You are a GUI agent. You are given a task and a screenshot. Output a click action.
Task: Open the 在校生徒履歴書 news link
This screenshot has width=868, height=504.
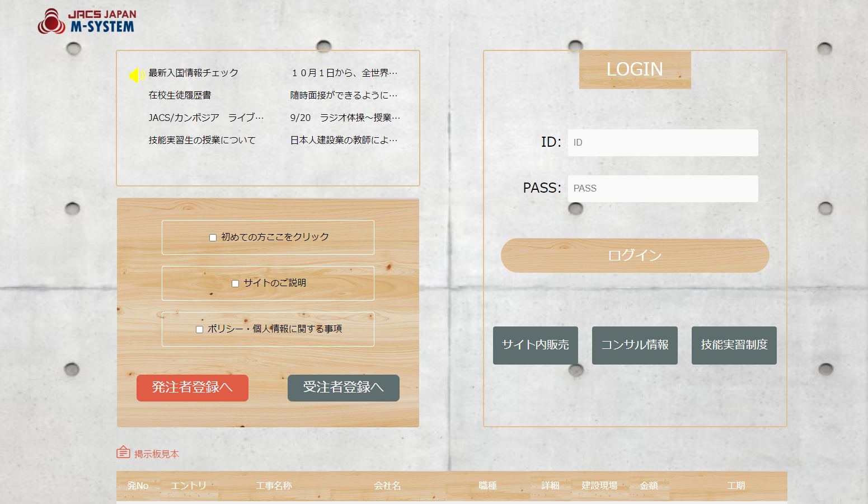[180, 95]
